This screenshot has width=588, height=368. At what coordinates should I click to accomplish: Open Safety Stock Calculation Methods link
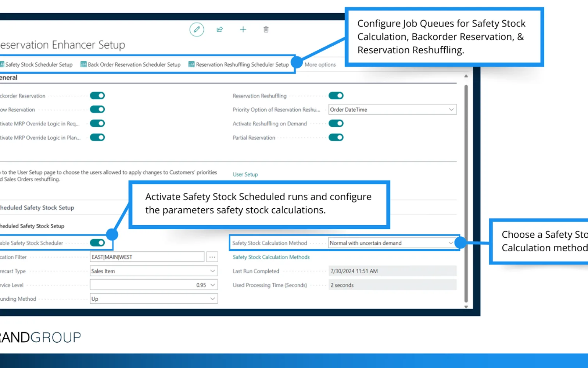pyautogui.click(x=271, y=257)
